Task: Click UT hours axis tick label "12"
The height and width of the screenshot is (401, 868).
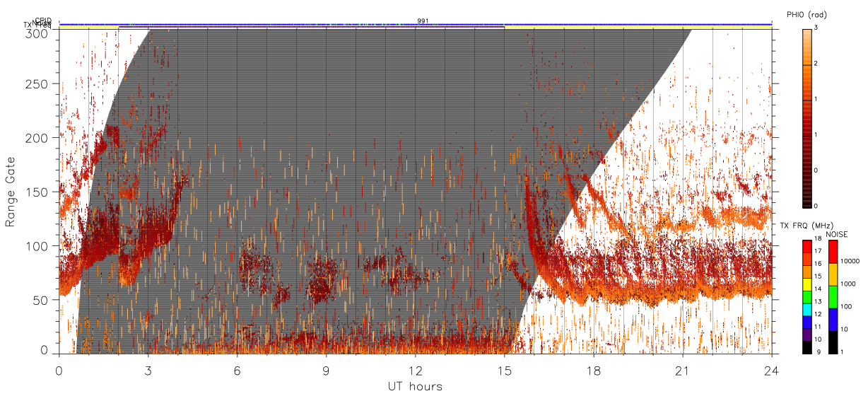Action: click(x=415, y=370)
